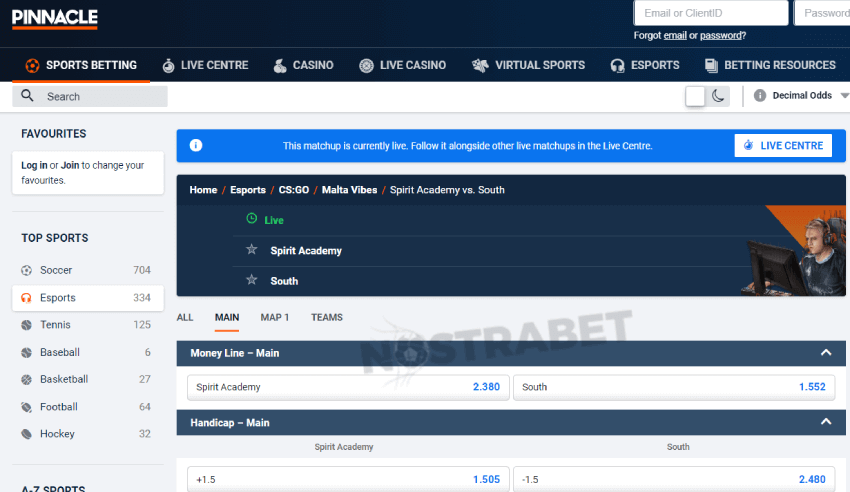Open Basketball with 27 events

(x=88, y=379)
